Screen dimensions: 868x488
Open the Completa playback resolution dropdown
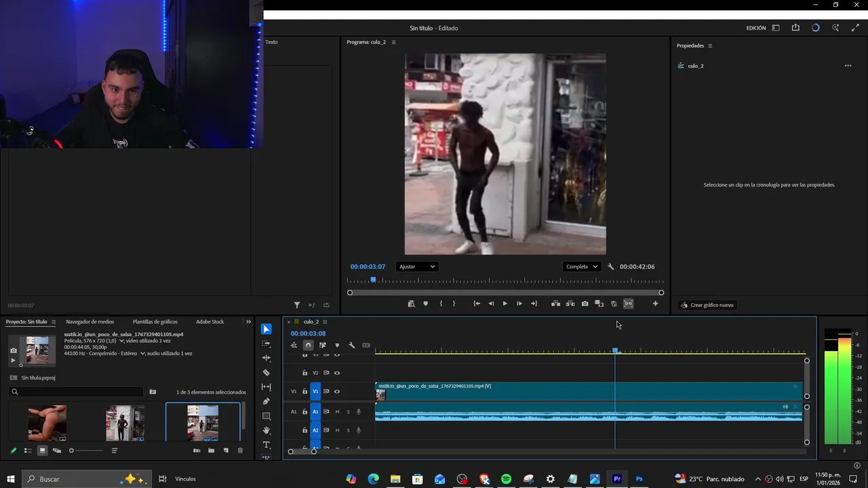click(x=582, y=266)
